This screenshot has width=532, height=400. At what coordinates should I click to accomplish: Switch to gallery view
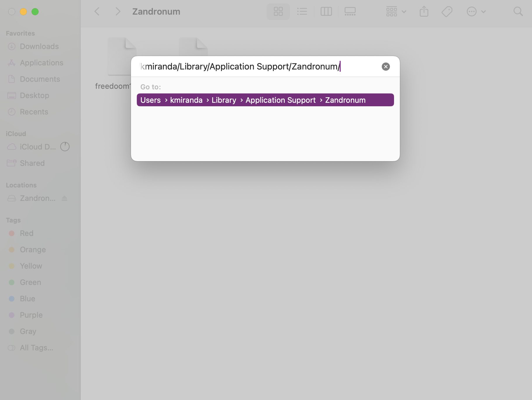(350, 12)
